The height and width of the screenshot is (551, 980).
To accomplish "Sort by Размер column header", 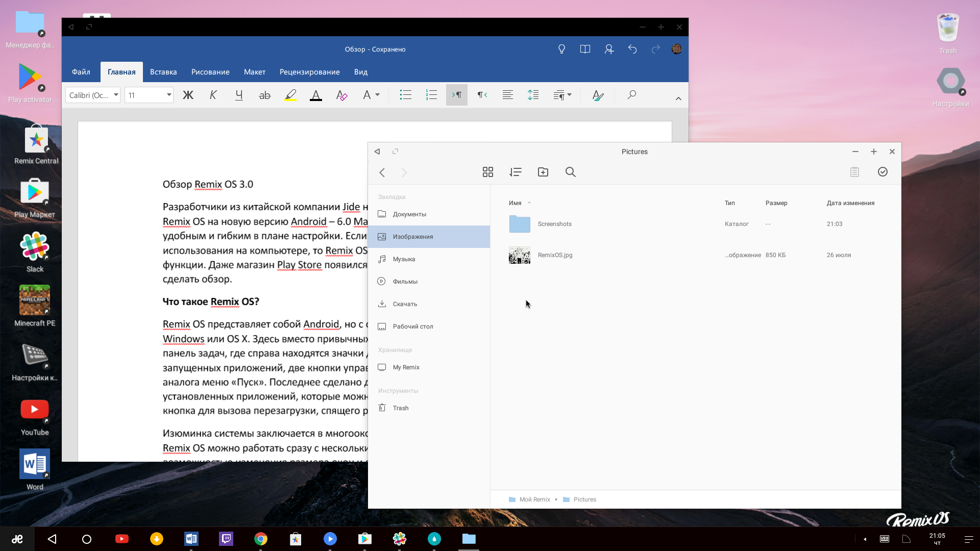I will [776, 203].
